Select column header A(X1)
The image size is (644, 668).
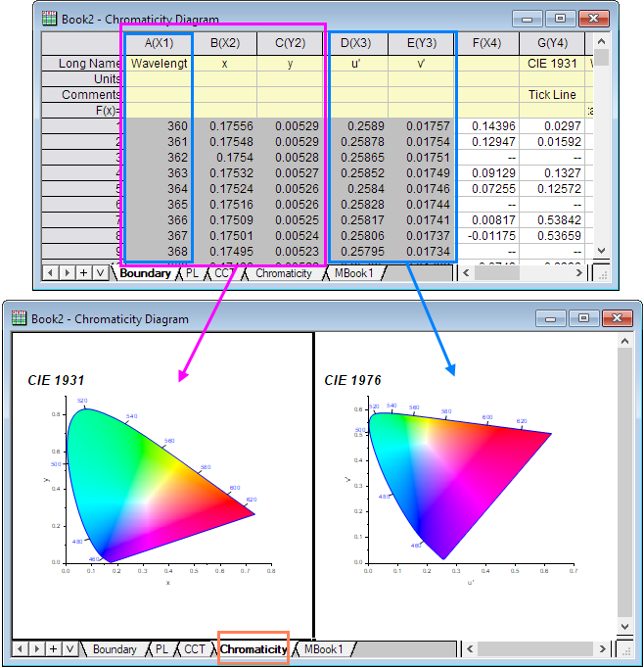point(160,43)
